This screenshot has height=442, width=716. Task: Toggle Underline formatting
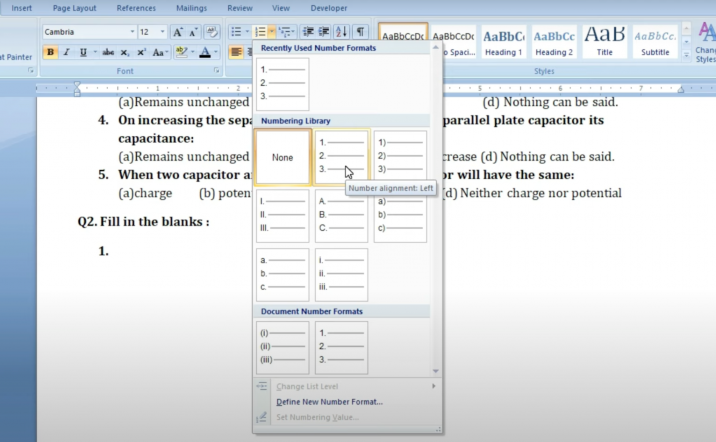pos(82,52)
